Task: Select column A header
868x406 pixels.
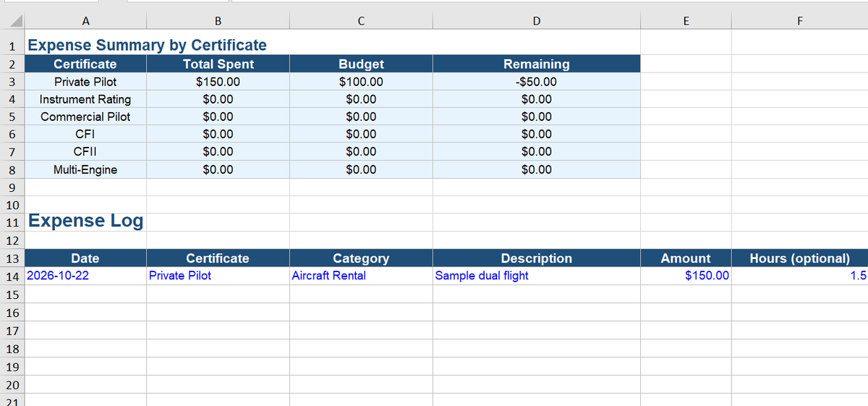Action: 85,21
